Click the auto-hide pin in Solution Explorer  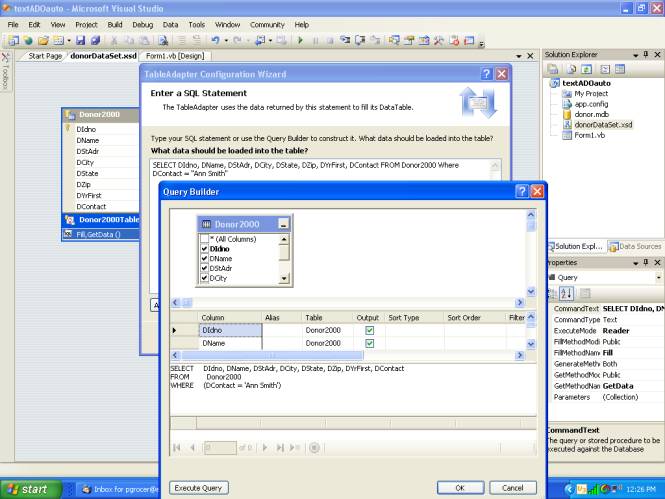645,54
